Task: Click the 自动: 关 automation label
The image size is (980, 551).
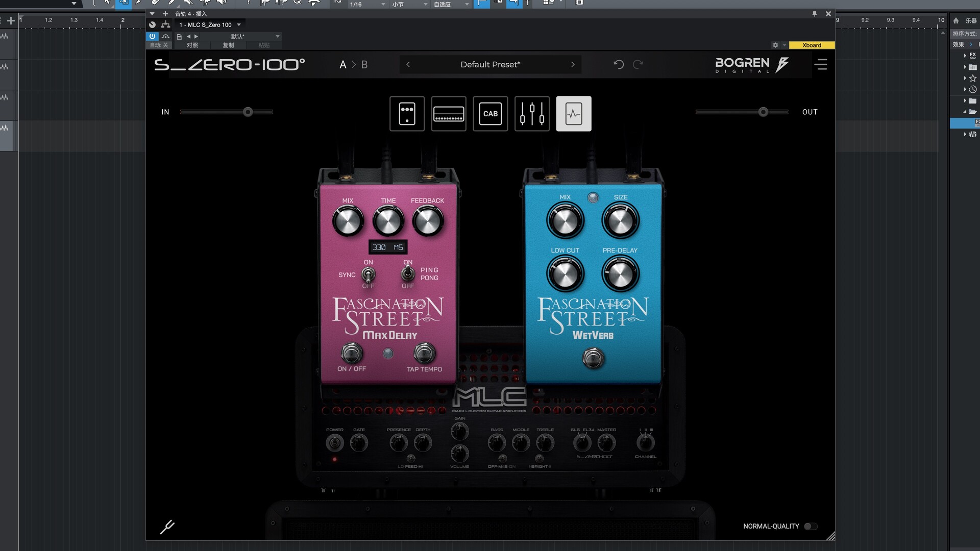Action: click(159, 45)
